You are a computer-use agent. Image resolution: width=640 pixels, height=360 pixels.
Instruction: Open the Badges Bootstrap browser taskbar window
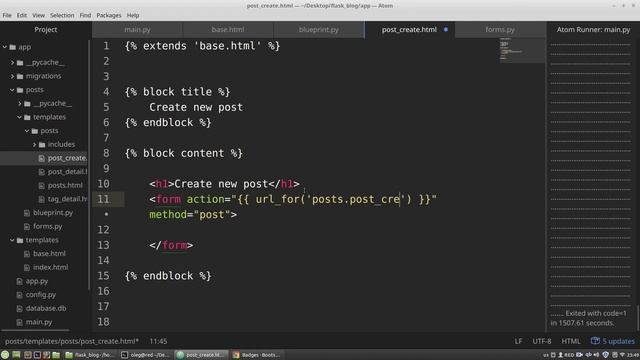point(256,355)
